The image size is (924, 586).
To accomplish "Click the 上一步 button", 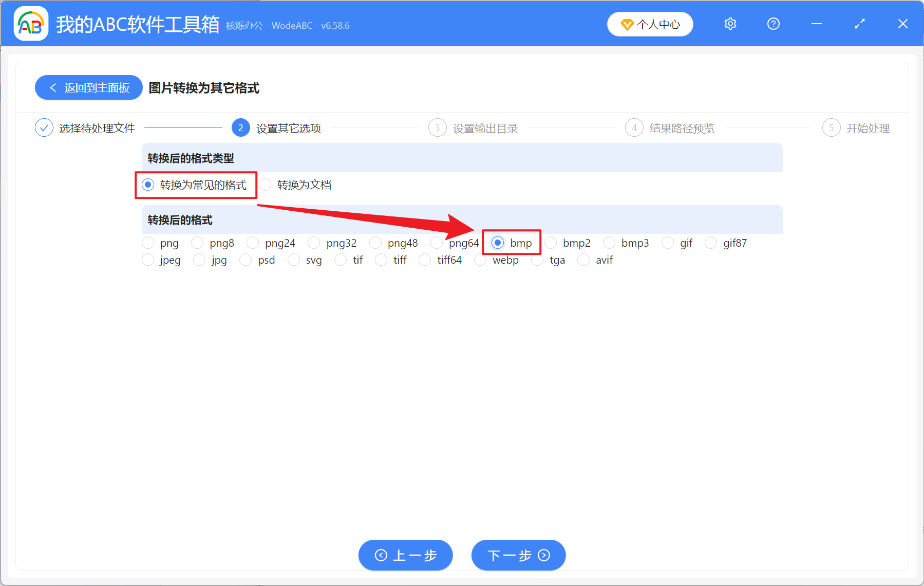I will [x=405, y=555].
